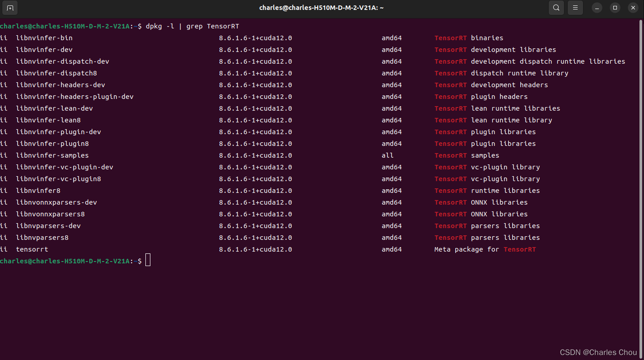Viewport: 644px width, 360px height.
Task: Click the libnvinfer-plugin-dev package name
Action: 58,132
